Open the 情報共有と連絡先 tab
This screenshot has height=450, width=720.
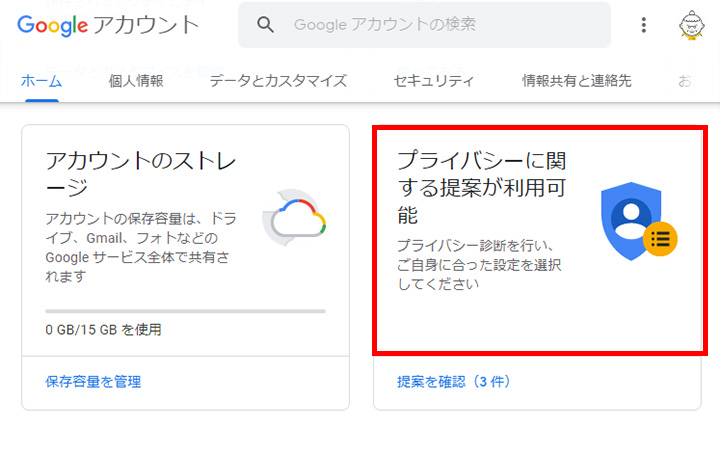(577, 81)
